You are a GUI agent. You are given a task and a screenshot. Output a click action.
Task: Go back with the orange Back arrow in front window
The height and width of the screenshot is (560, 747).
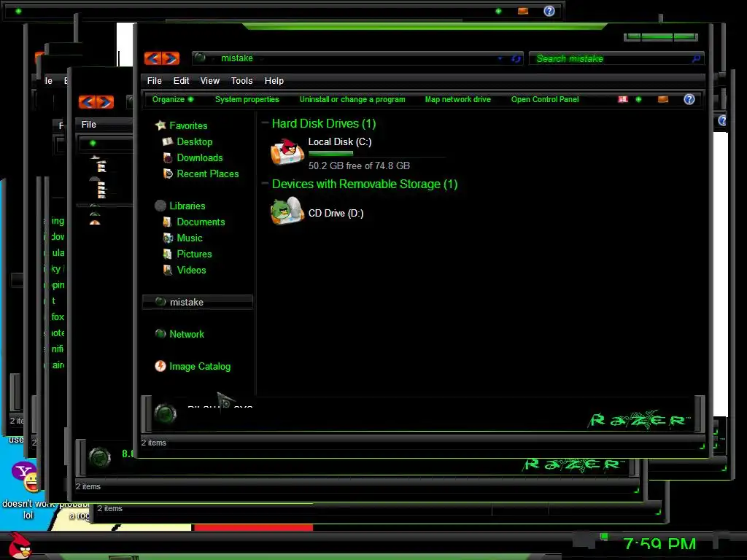pyautogui.click(x=153, y=58)
